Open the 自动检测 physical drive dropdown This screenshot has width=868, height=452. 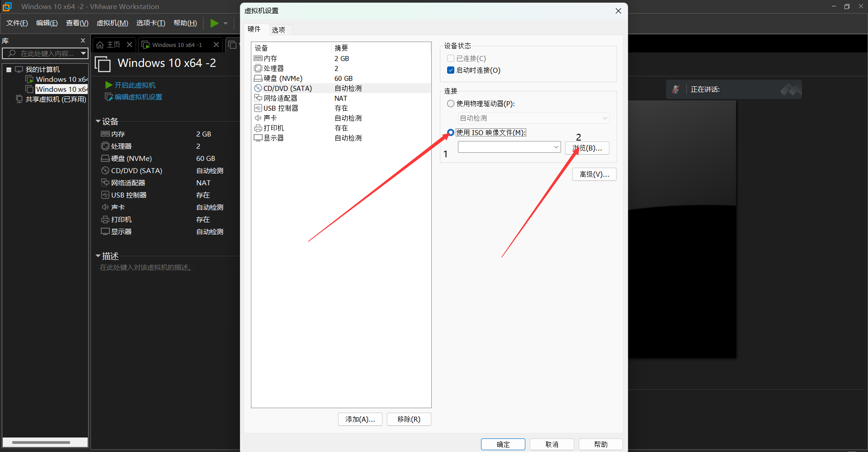534,118
